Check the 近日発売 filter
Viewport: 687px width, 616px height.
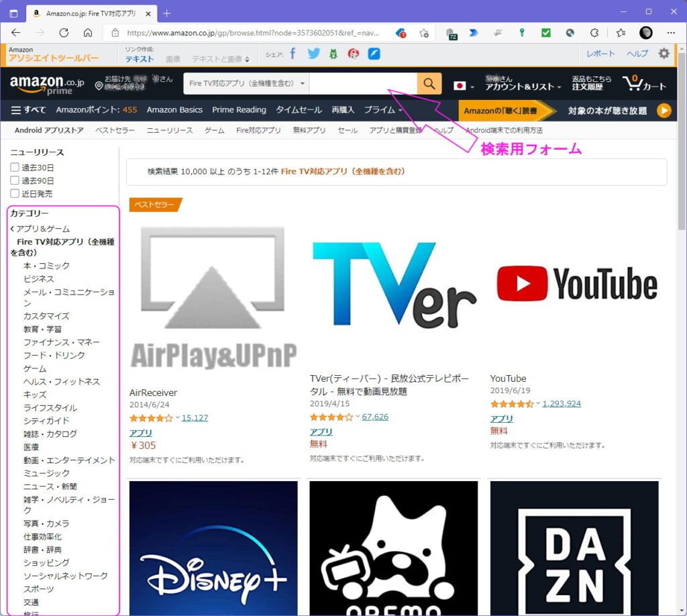pos(15,194)
